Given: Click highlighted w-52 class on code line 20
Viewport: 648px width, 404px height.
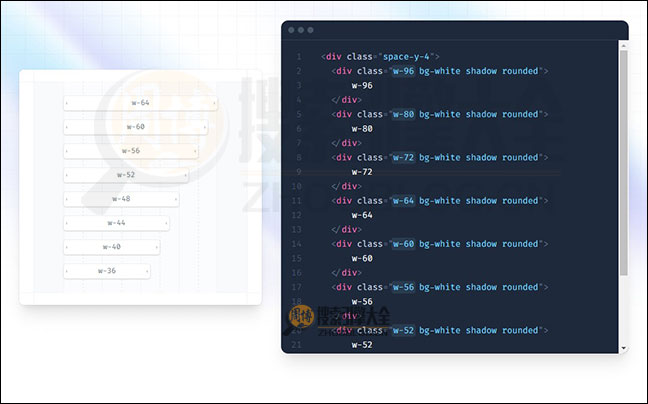Looking at the screenshot, I should [x=403, y=330].
